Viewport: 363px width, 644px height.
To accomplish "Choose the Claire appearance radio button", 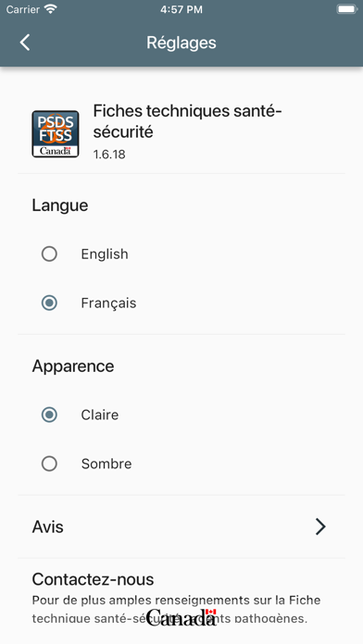I will pyautogui.click(x=49, y=415).
